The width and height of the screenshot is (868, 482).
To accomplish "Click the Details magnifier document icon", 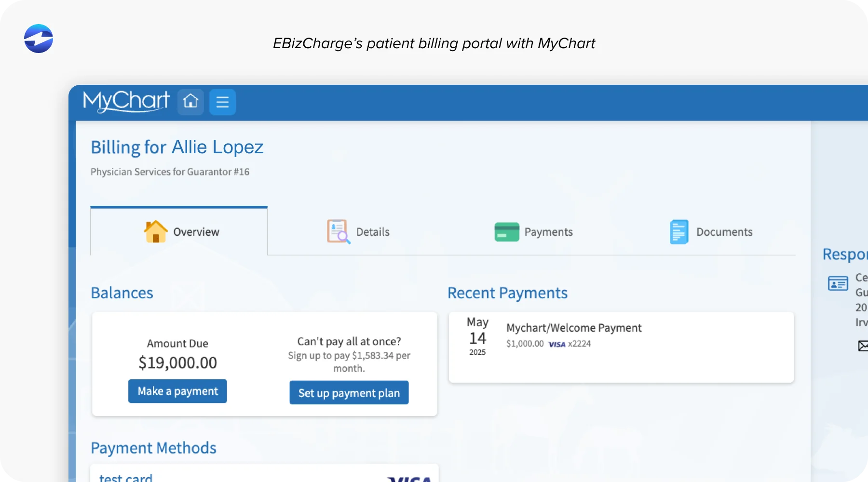I will [x=339, y=232].
